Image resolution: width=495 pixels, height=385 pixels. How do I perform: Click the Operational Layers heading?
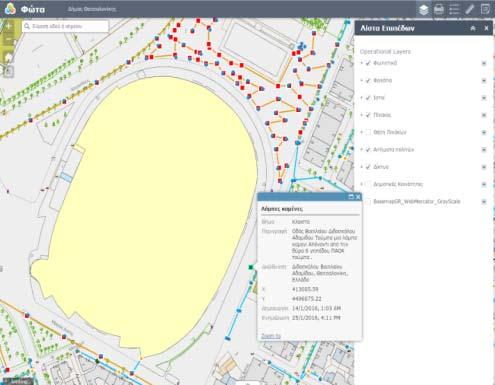click(x=385, y=51)
